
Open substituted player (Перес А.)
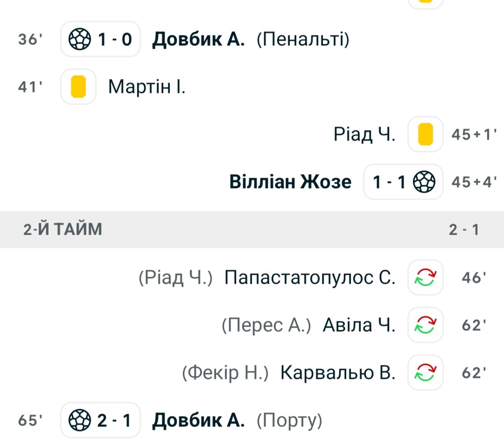pyautogui.click(x=267, y=325)
